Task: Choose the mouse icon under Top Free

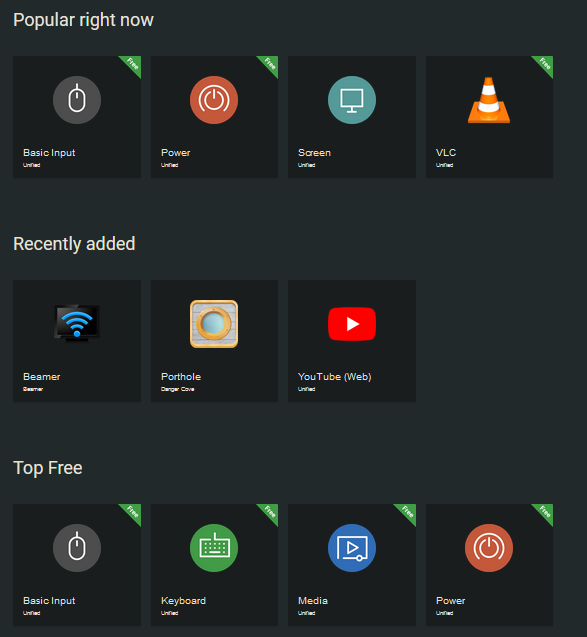Action: tap(77, 548)
